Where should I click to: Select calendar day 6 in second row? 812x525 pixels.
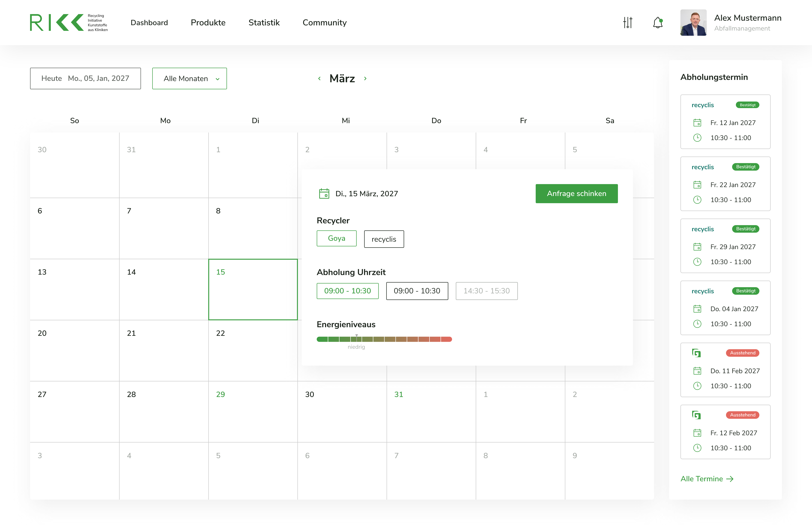pos(75,228)
